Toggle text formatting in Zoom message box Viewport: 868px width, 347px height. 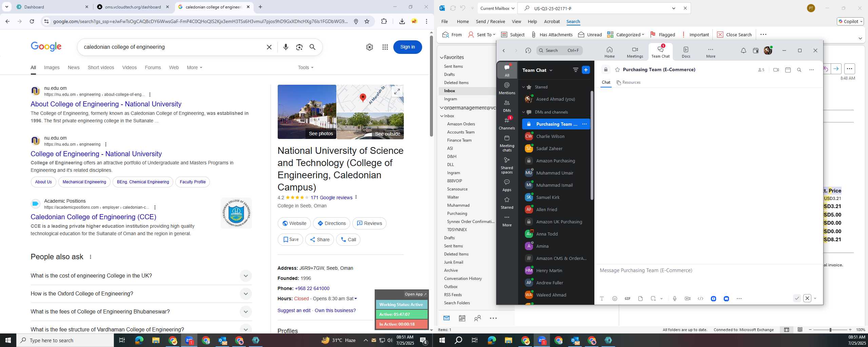pyautogui.click(x=602, y=299)
